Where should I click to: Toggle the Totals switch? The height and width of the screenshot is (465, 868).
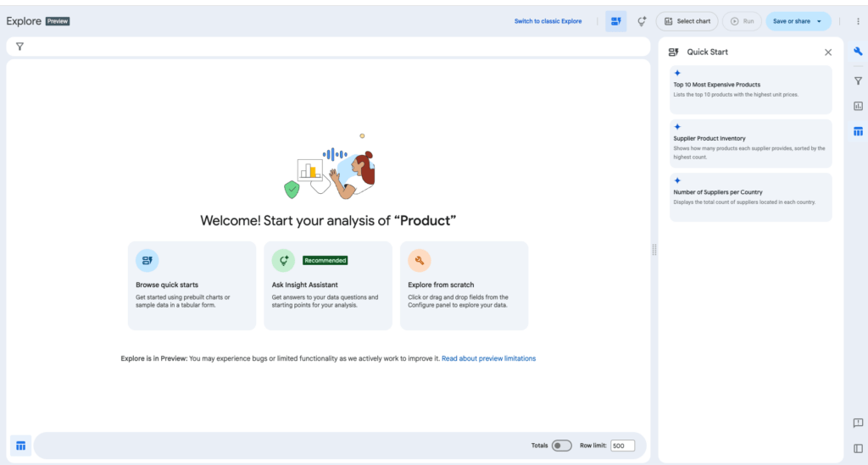[x=561, y=446]
